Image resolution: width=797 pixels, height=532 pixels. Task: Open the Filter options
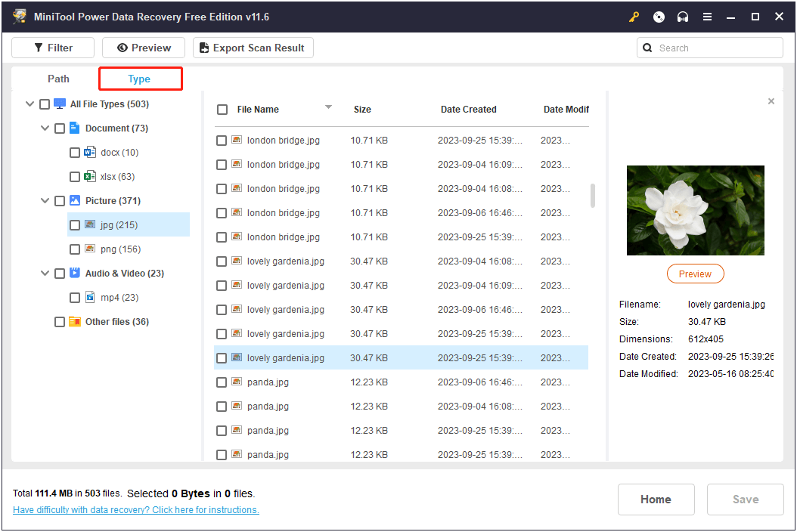(x=52, y=47)
